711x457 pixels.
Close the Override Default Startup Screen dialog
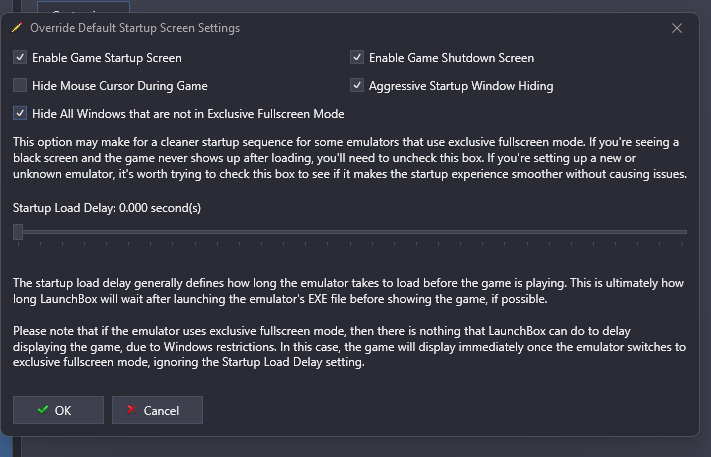(677, 28)
